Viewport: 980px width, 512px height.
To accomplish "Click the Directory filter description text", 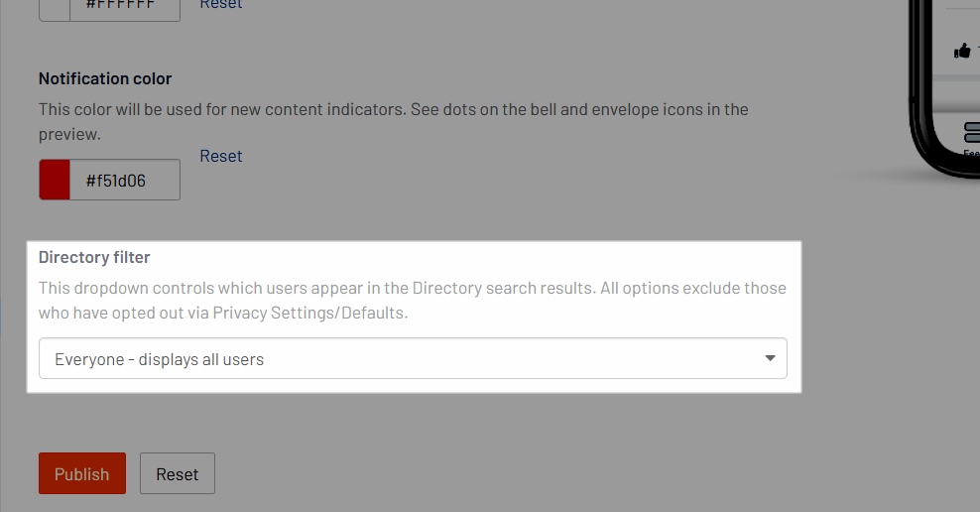I will tap(413, 300).
